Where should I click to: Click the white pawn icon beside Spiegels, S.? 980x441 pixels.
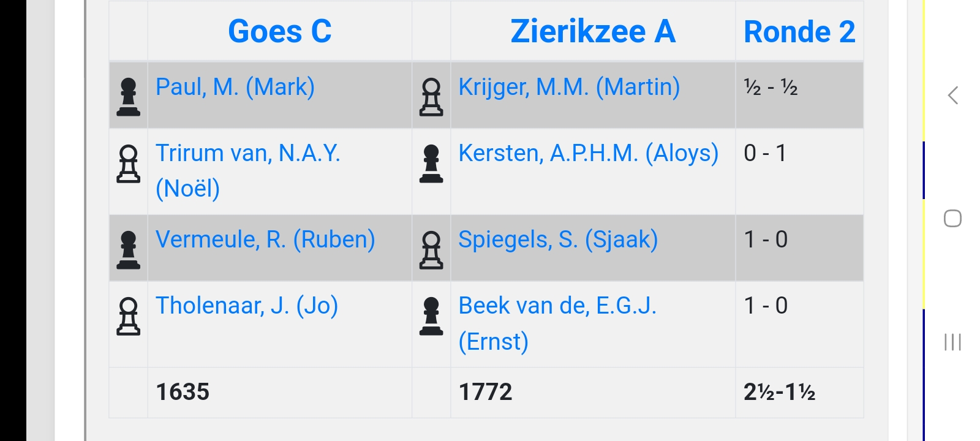[x=431, y=250]
